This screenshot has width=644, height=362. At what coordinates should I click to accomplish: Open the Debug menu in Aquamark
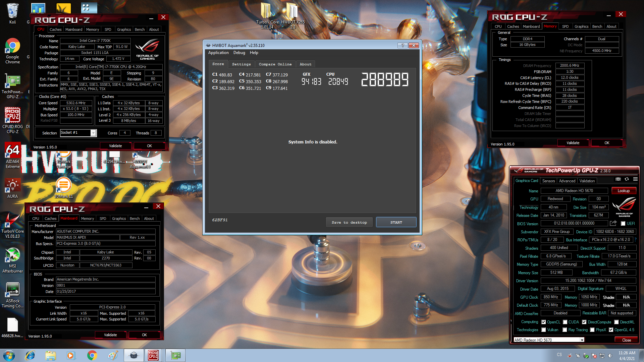239,53
